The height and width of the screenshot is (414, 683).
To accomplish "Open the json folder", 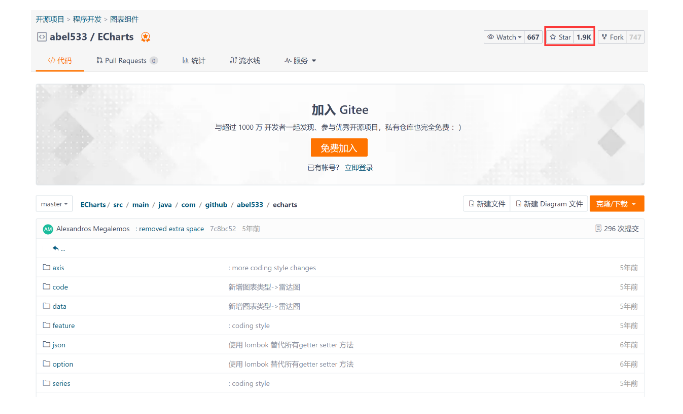I will 59,345.
